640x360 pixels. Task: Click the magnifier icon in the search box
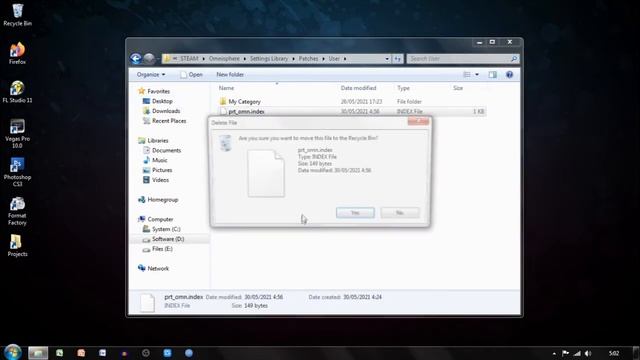[514, 59]
